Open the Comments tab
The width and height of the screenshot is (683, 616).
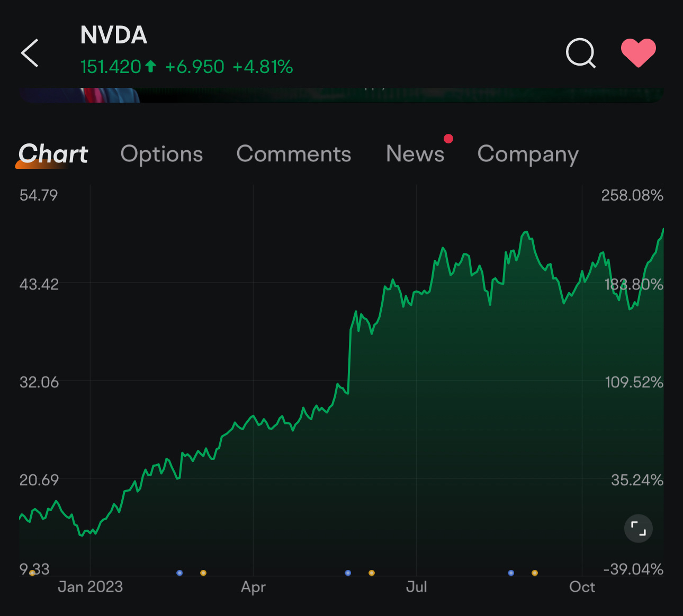(293, 154)
